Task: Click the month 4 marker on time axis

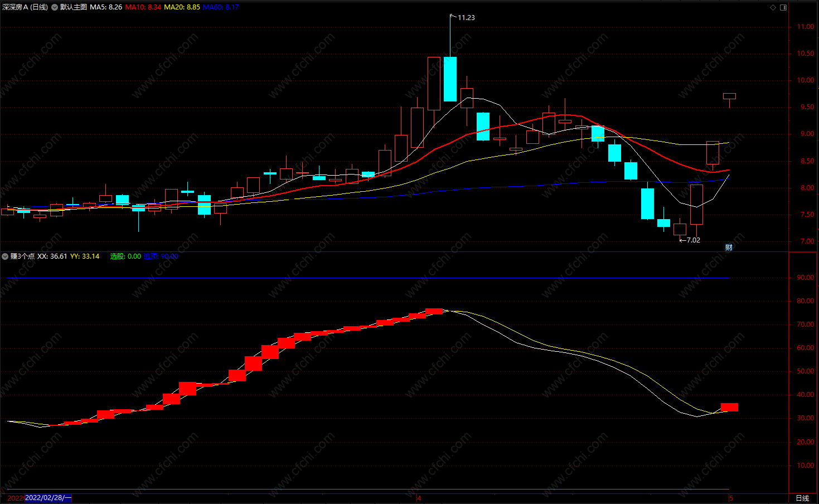Action: 419,498
